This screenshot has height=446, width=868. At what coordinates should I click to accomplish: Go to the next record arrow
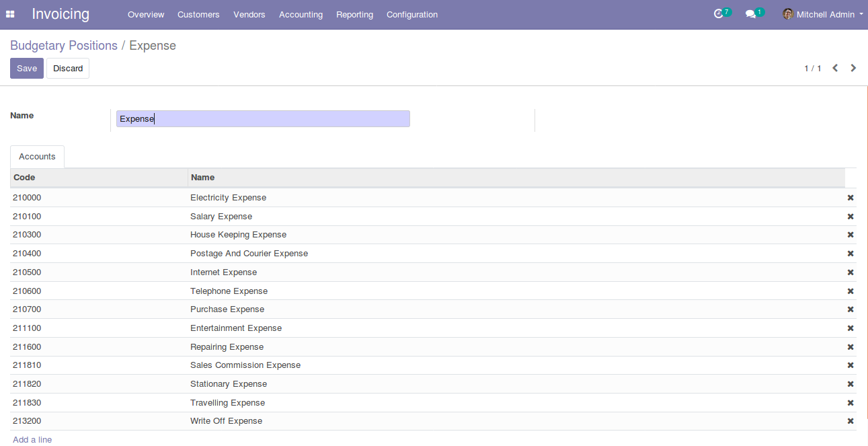point(853,68)
